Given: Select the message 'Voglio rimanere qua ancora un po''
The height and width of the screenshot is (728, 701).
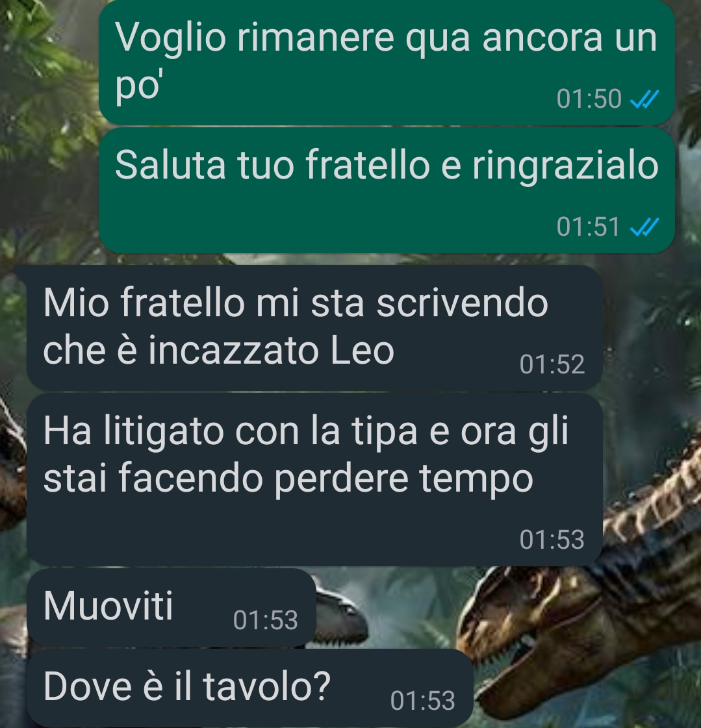Looking at the screenshot, I should coord(387,62).
